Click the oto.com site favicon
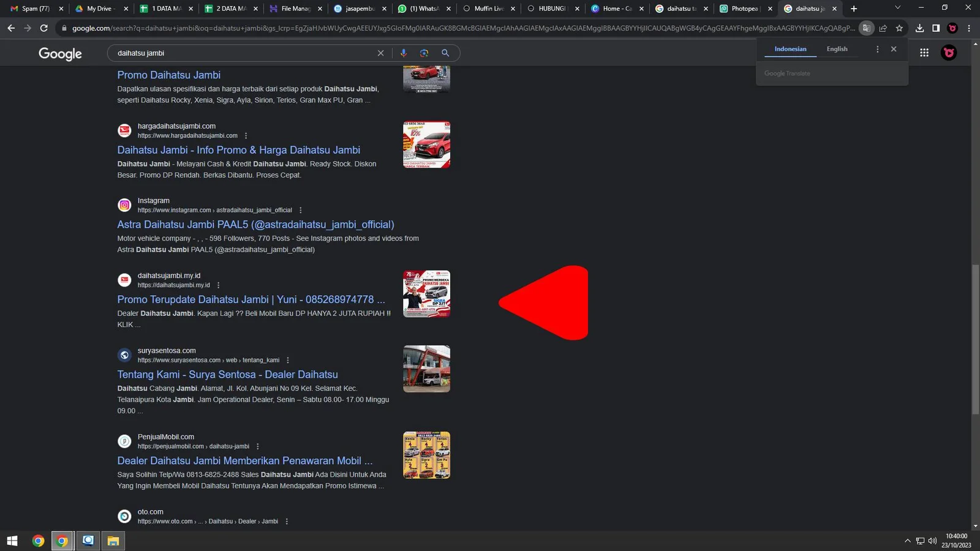 [124, 516]
